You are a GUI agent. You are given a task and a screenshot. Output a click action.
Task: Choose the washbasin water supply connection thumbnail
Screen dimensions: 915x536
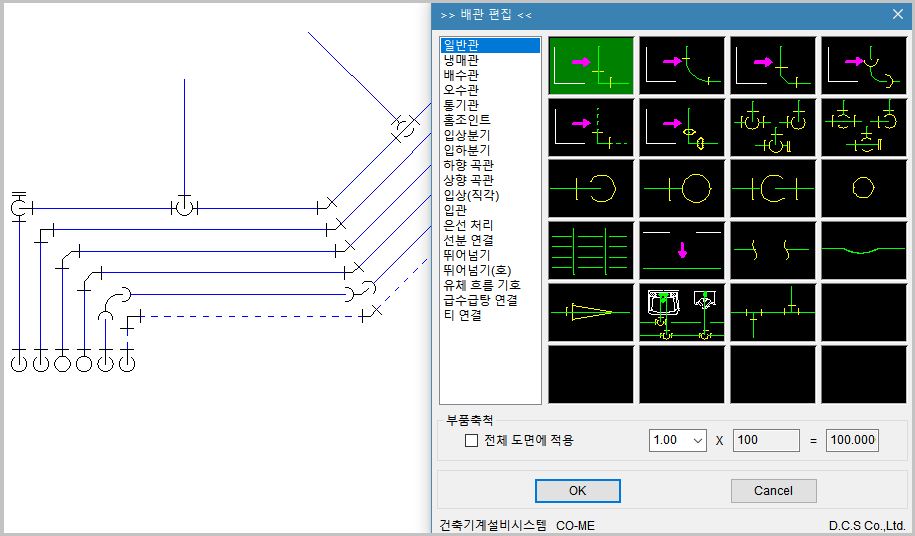pyautogui.click(x=682, y=312)
